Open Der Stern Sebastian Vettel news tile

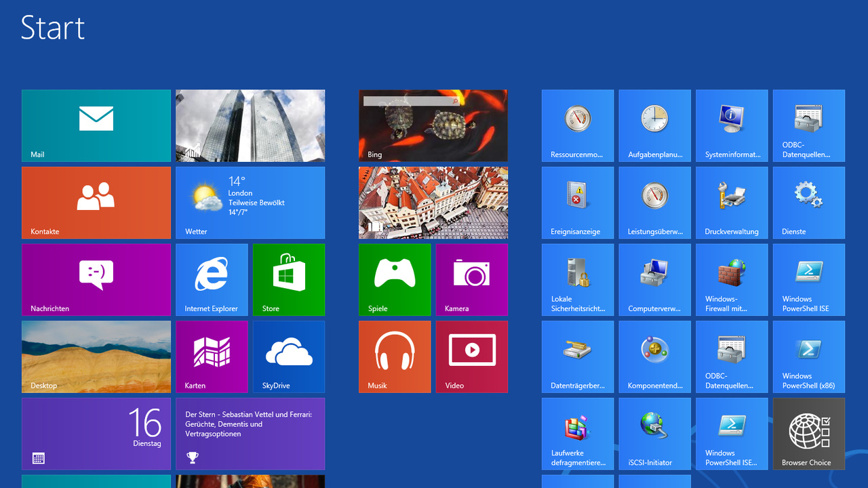(x=250, y=434)
